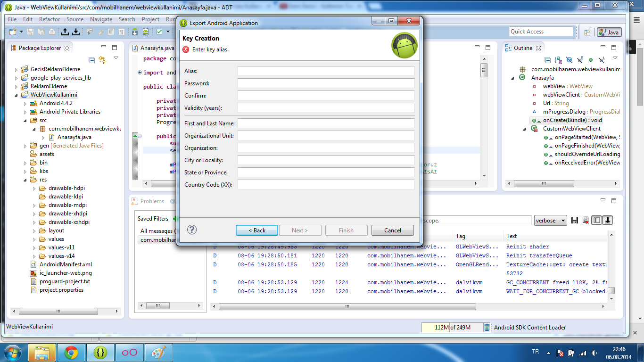The image size is (644, 362).
Task: Click the Alias input field
Action: (x=326, y=71)
